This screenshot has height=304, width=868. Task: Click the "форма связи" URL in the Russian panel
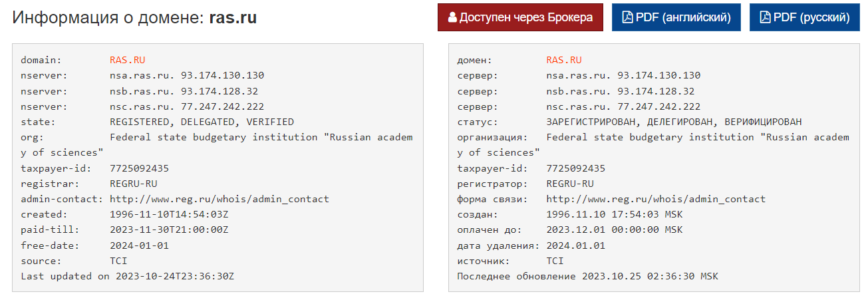pyautogui.click(x=656, y=199)
